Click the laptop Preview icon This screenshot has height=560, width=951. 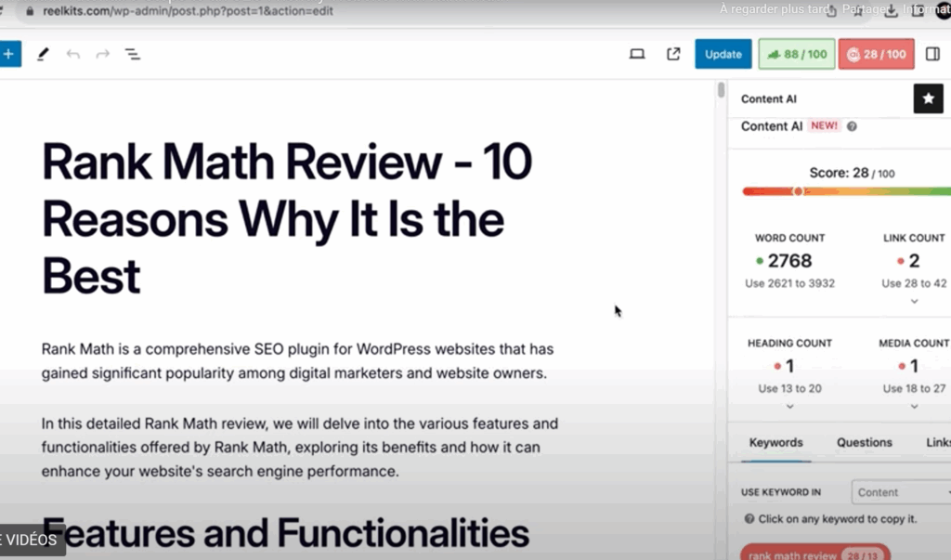[x=637, y=55]
